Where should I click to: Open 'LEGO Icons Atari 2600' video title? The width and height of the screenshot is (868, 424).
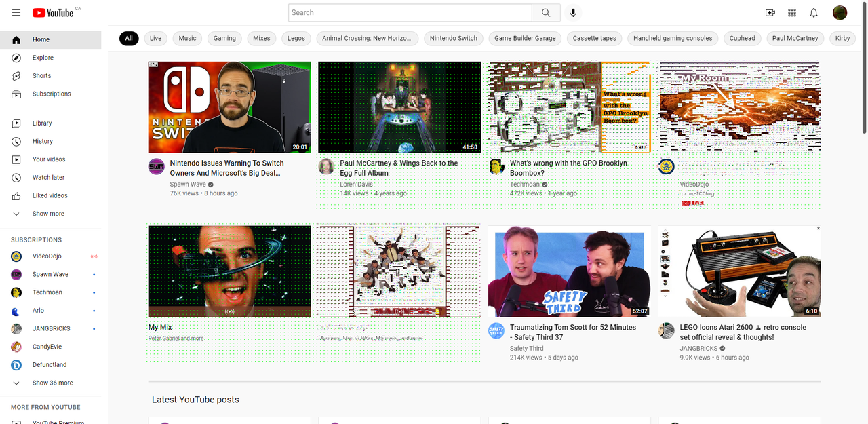[743, 332]
